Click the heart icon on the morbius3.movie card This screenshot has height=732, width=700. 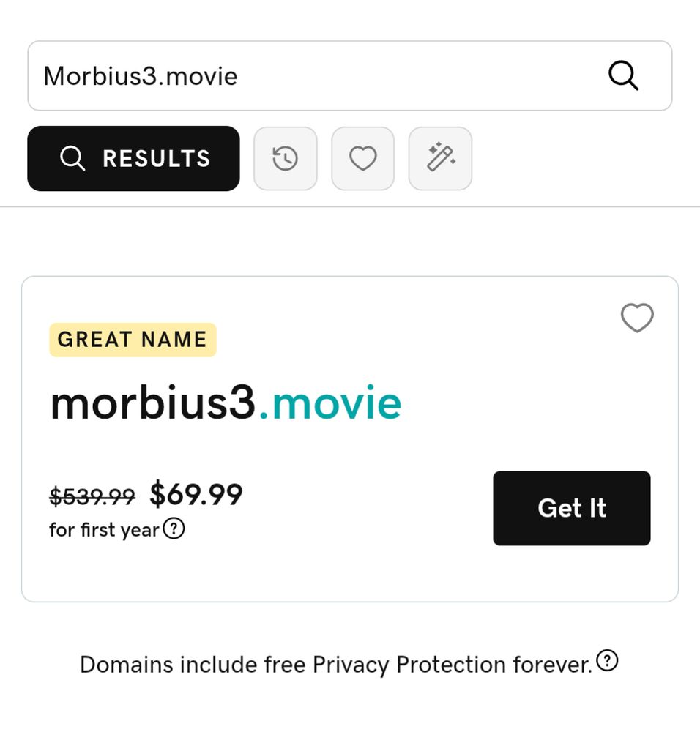coord(636,318)
